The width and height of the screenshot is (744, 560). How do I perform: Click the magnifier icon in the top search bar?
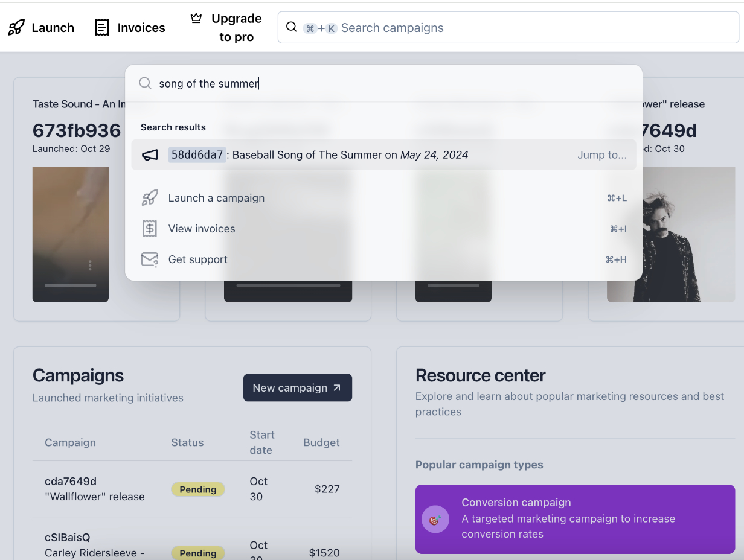[x=292, y=27]
